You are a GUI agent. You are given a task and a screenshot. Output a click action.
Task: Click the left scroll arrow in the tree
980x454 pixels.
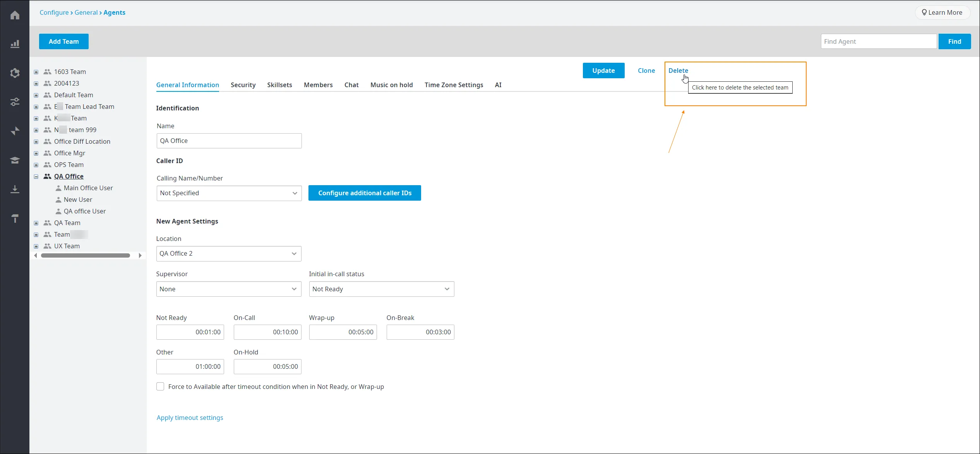click(36, 255)
